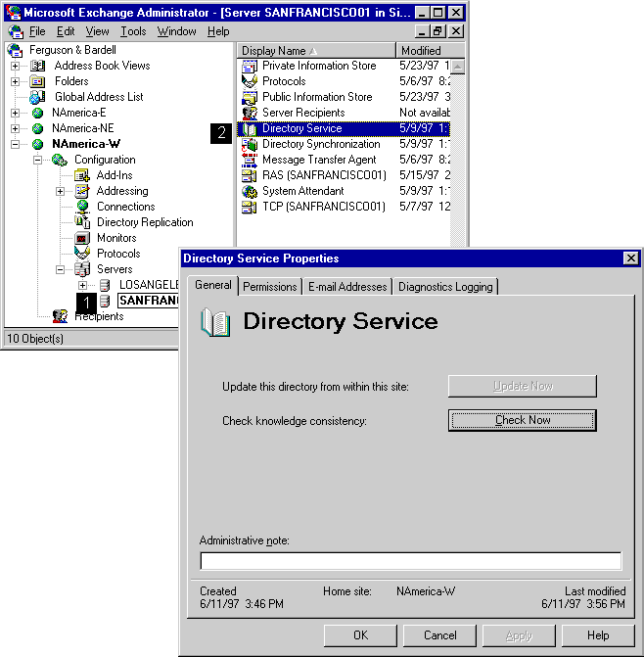Viewport: 644px width, 657px height.
Task: Select the General tab
Action: [x=213, y=285]
